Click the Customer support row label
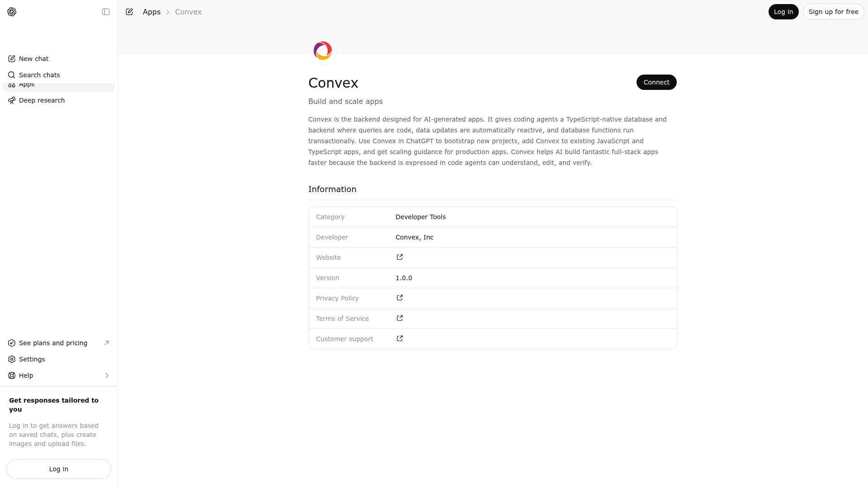Viewport: 868px width, 488px height. 344,339
